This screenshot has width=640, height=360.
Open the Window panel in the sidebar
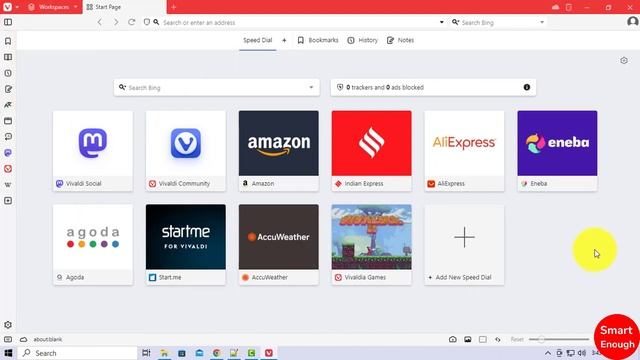8,121
